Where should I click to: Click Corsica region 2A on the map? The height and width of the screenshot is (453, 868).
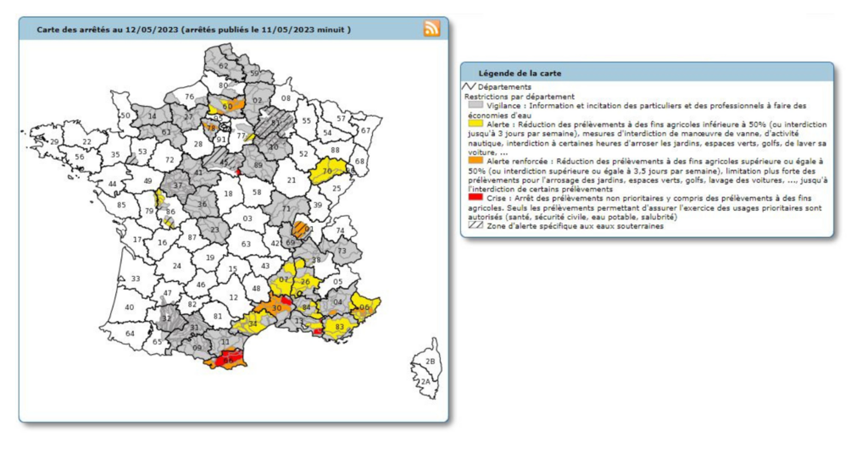pos(424,381)
